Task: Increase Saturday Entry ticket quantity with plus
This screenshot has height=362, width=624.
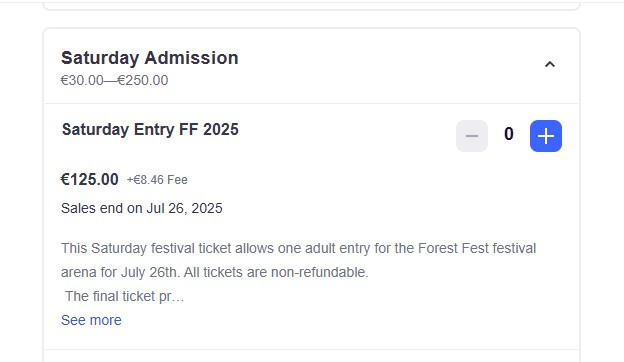Action: 546,136
